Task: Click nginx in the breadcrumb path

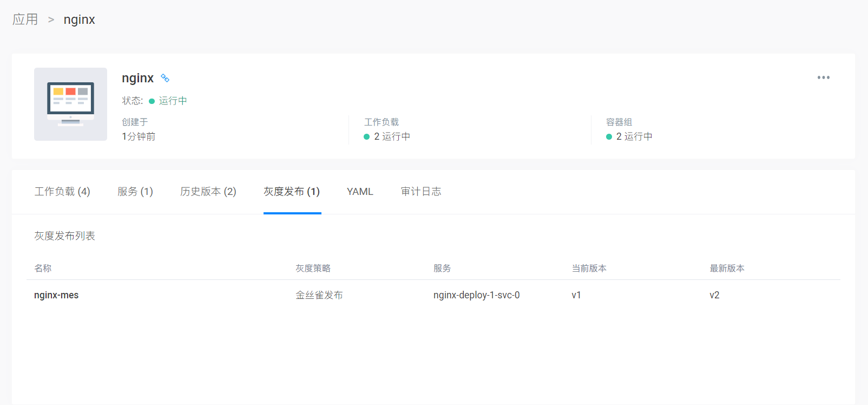Action: tap(79, 19)
